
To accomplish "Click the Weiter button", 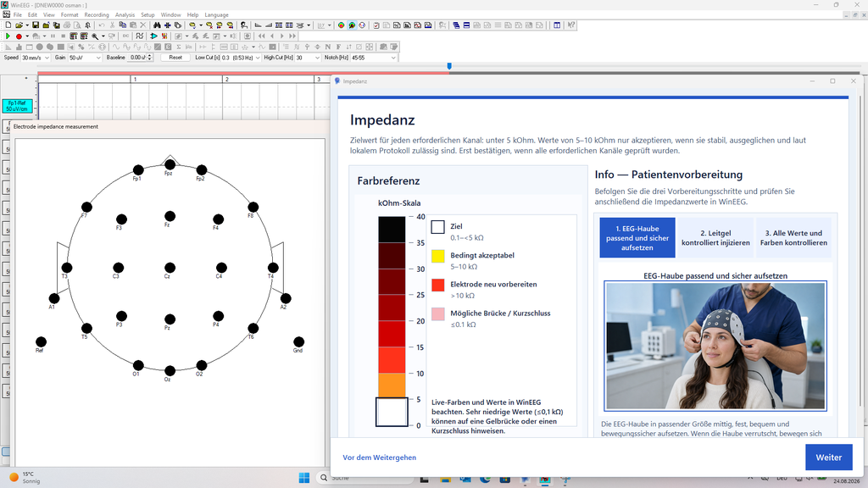I will pyautogui.click(x=829, y=457).
